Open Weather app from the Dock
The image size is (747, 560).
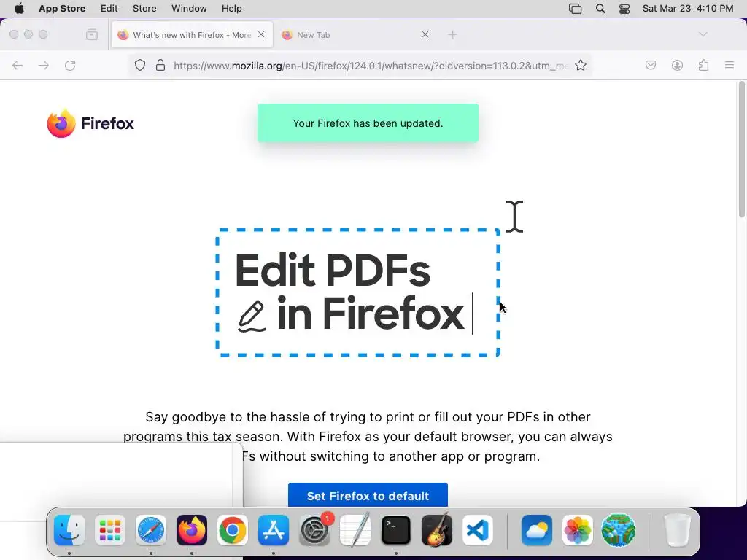click(537, 530)
